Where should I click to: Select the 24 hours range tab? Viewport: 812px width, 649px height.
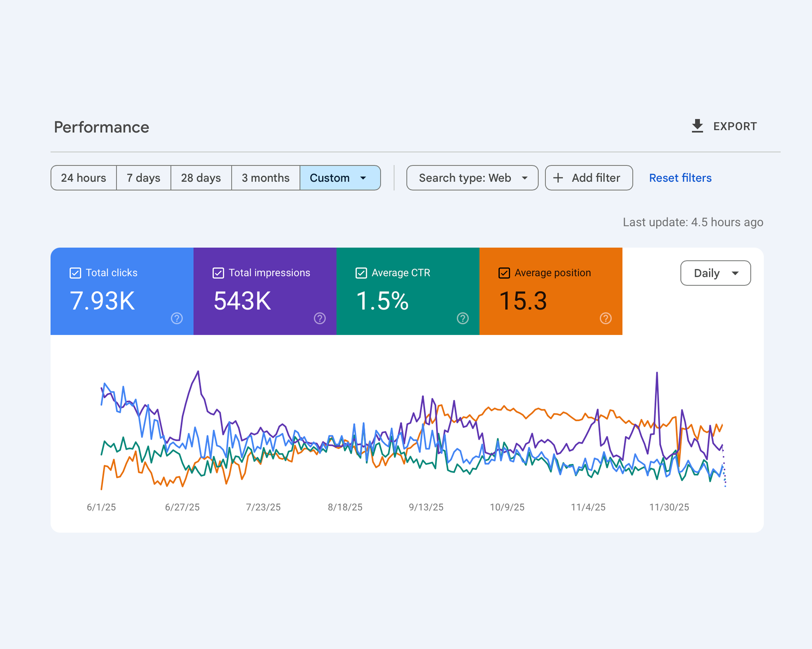point(84,178)
